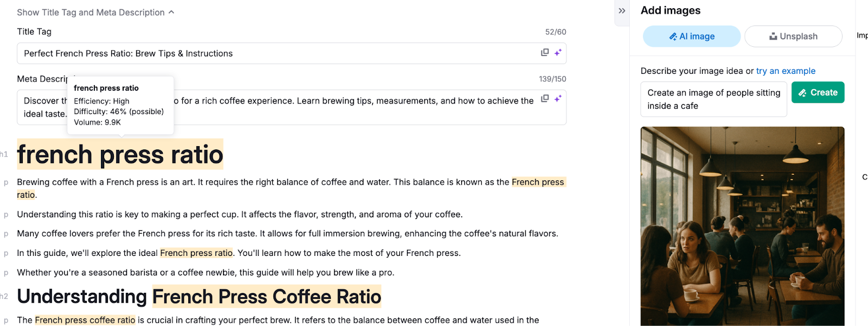Copy the Title Tag text
Image resolution: width=868 pixels, height=326 pixels.
pyautogui.click(x=545, y=53)
